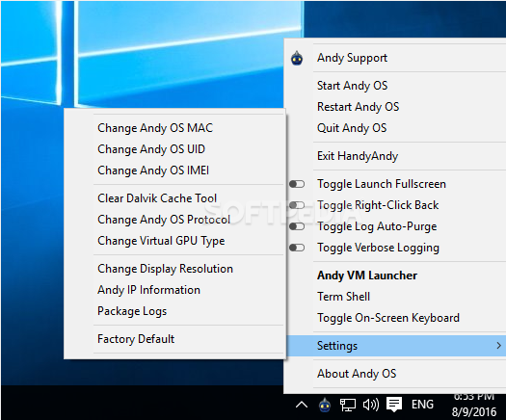Select Restart Andy OS
The width and height of the screenshot is (506, 420).
(358, 107)
